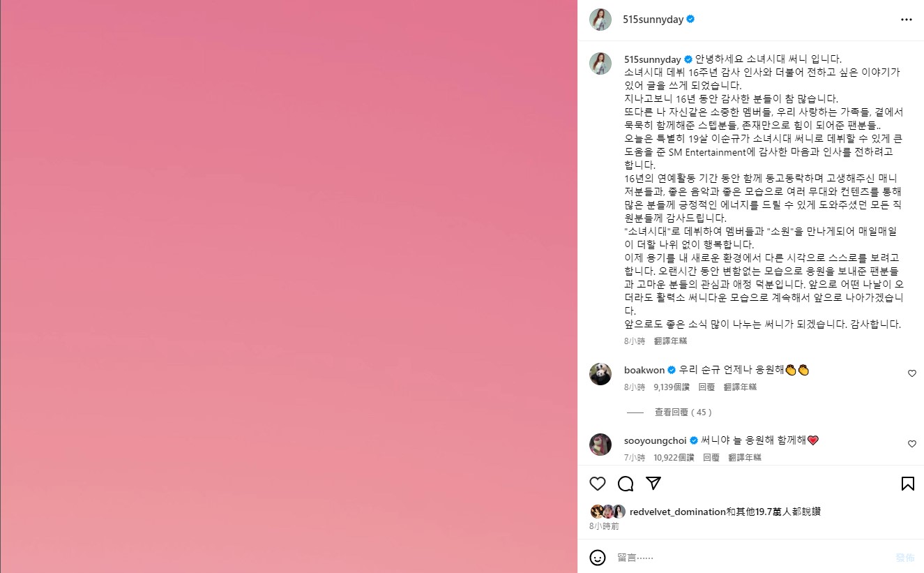Open sooyoungchoi's profile avatar
Image resolution: width=924 pixels, height=573 pixels.
600,445
